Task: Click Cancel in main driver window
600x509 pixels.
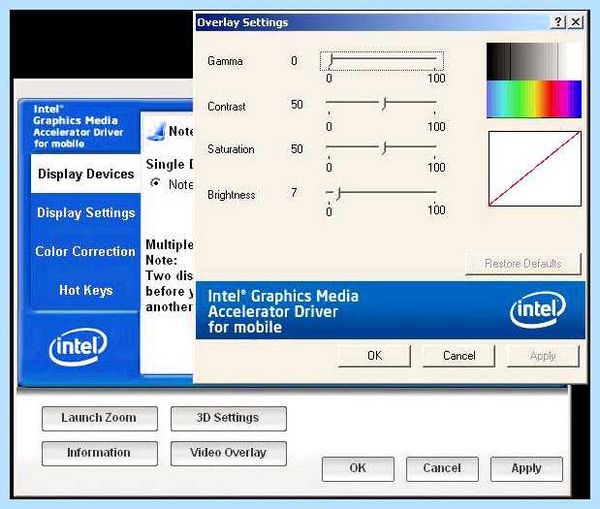Action: click(442, 468)
